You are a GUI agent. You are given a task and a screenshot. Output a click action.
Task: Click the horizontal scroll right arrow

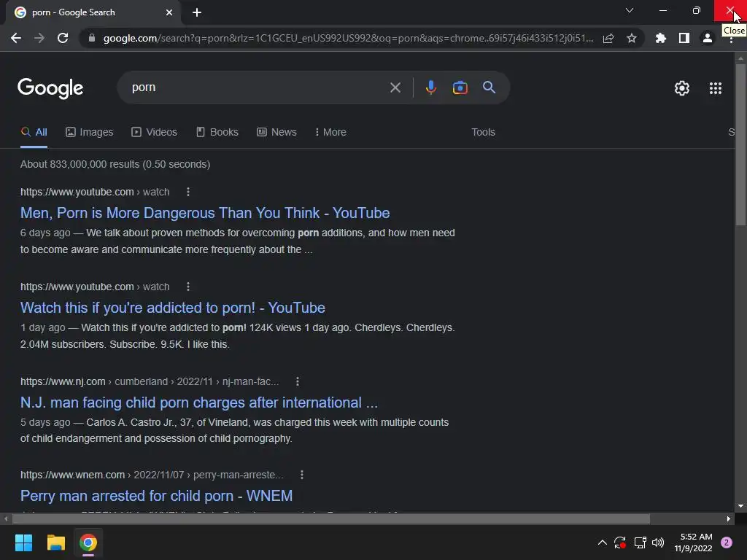tap(729, 518)
